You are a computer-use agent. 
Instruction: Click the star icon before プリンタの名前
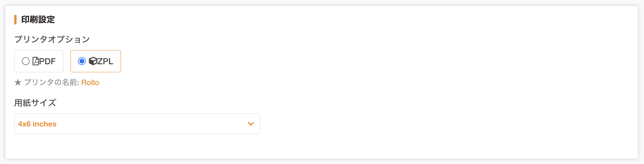pos(18,82)
